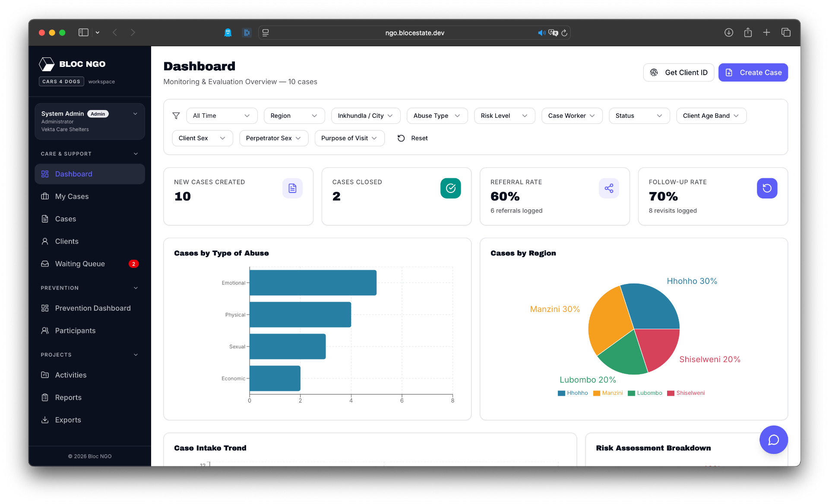829x504 pixels.
Task: Open the Client Age Band dropdown
Action: [711, 116]
